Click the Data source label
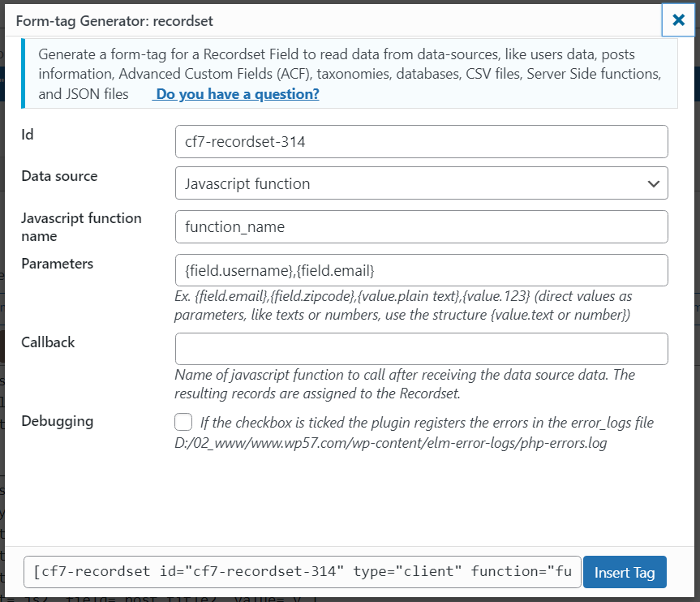700x602 pixels. coord(59,176)
